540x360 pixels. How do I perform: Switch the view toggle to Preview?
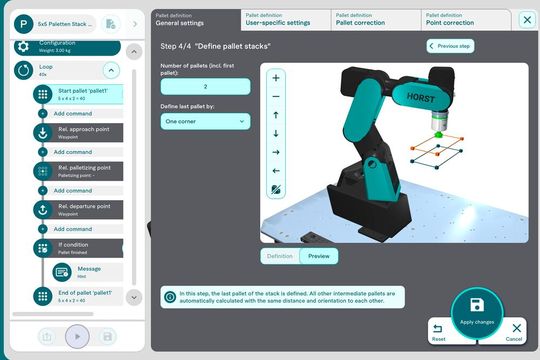319,256
